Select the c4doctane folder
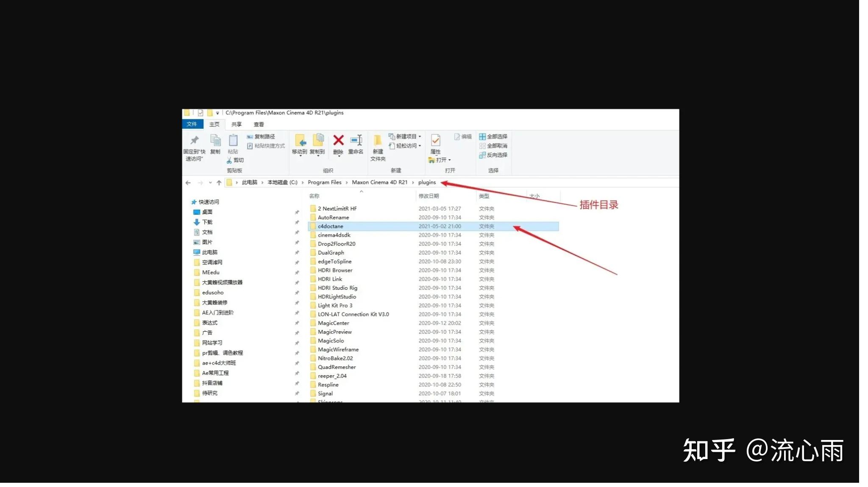 pyautogui.click(x=330, y=227)
